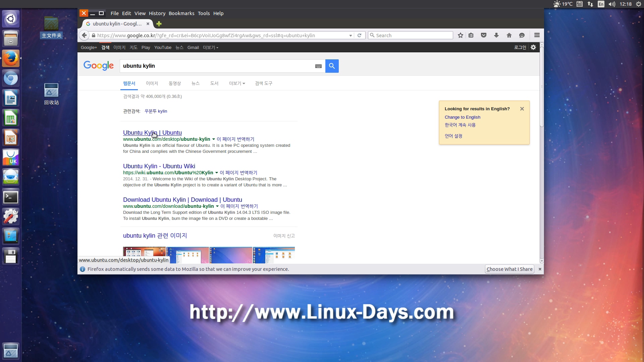Screen dimensions: 644x362
Task: Click the Choose What I Share button
Action: click(x=509, y=269)
